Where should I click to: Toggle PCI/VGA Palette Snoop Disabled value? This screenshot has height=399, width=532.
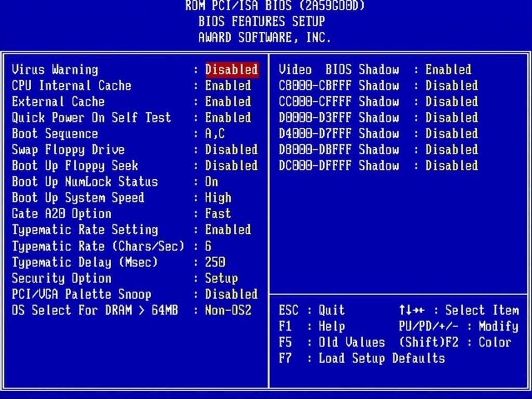pyautogui.click(x=232, y=294)
